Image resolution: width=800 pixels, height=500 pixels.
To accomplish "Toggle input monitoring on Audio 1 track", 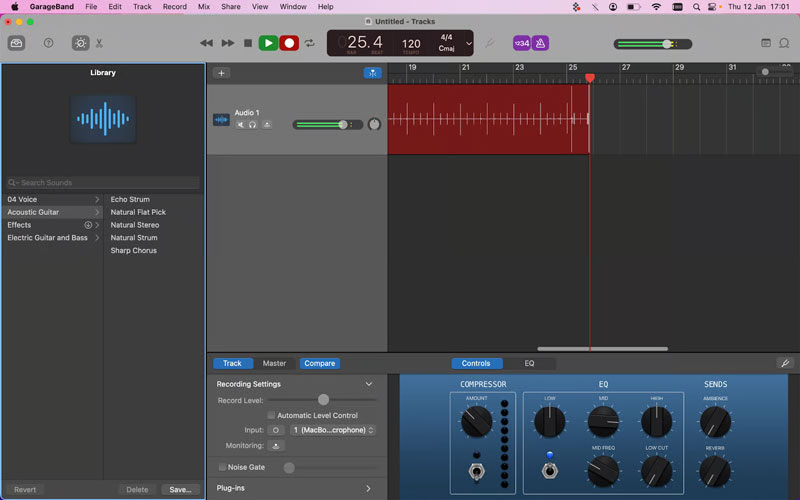I will tap(267, 124).
